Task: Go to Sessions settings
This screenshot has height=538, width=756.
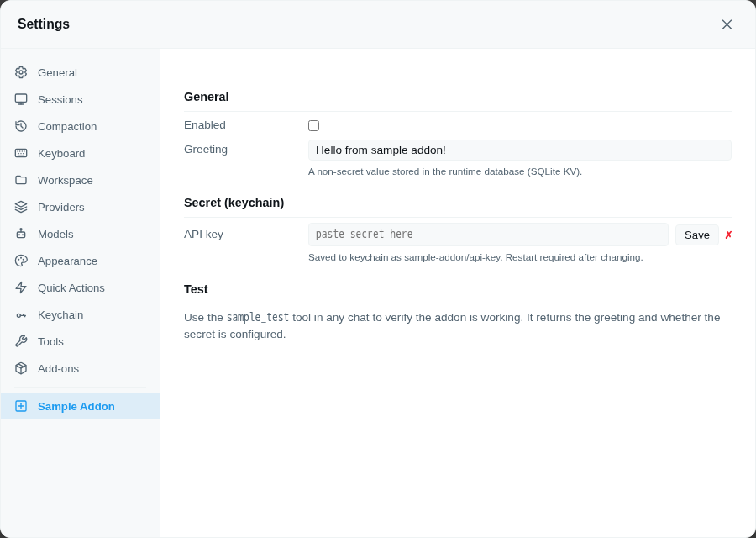Action: click(80, 99)
